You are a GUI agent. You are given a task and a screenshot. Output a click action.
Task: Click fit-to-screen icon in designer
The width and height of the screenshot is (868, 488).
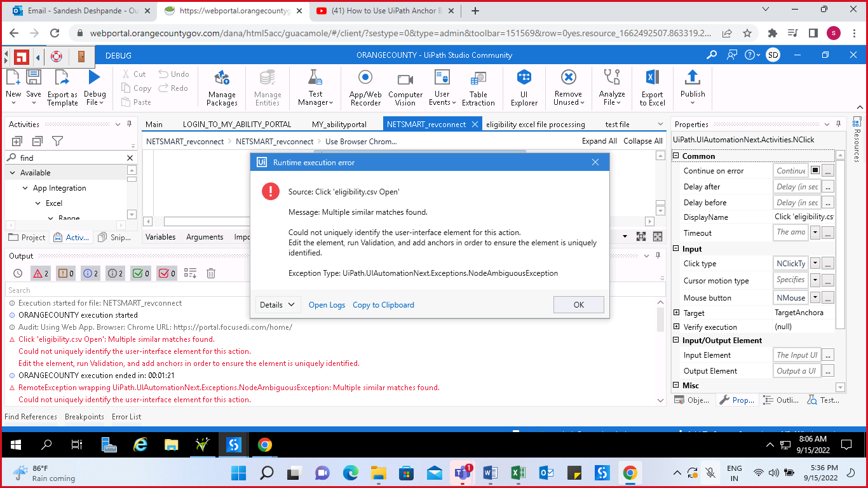[x=641, y=236]
